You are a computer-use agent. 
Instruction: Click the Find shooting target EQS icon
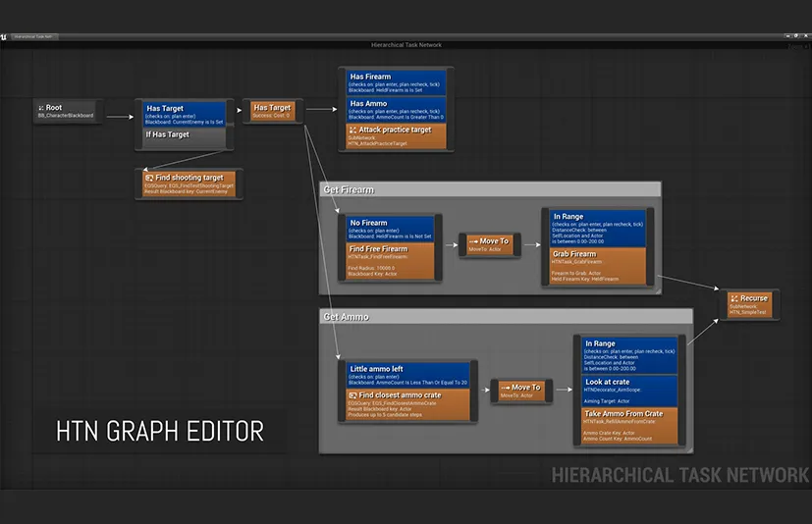tap(149, 178)
